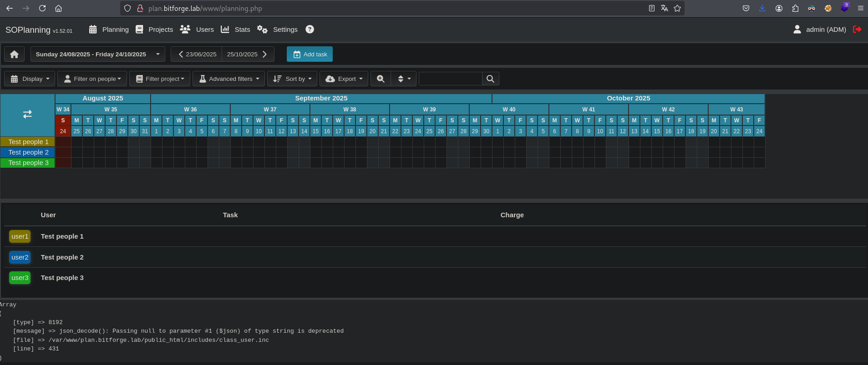This screenshot has height=365, width=868.
Task: Click the search magnifying glass button
Action: click(x=490, y=79)
